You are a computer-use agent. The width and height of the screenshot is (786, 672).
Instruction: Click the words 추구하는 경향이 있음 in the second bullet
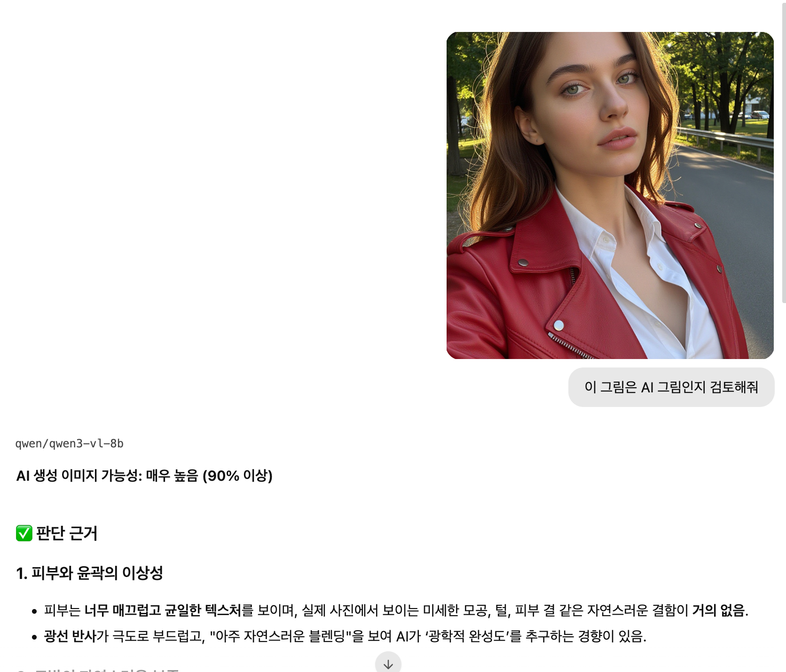585,636
